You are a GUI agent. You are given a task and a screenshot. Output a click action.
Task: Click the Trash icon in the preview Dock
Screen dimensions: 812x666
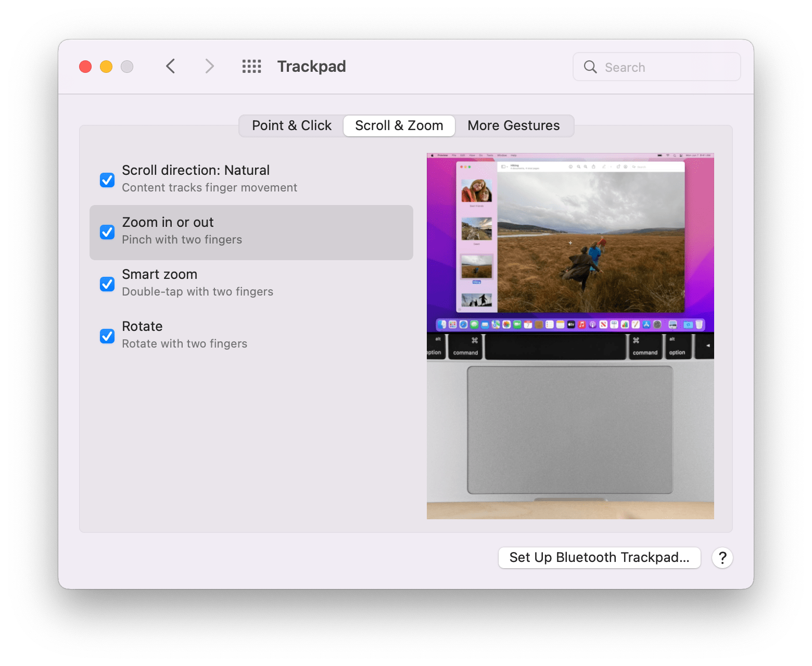(698, 325)
